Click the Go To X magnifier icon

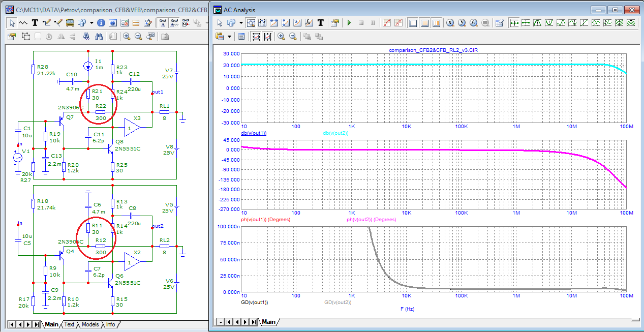click(x=450, y=23)
